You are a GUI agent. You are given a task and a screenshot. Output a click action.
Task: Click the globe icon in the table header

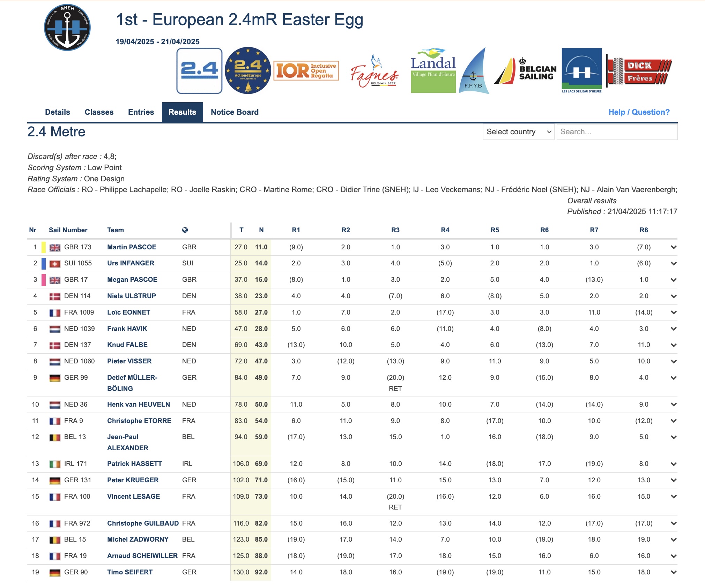(x=185, y=230)
